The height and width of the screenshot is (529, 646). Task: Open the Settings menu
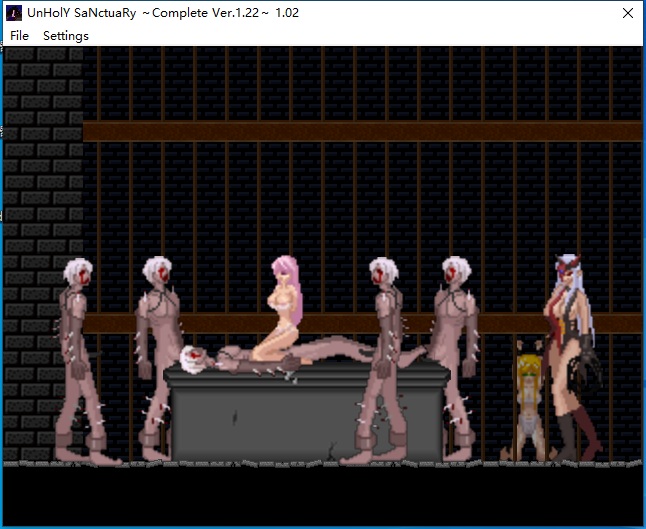[65, 35]
